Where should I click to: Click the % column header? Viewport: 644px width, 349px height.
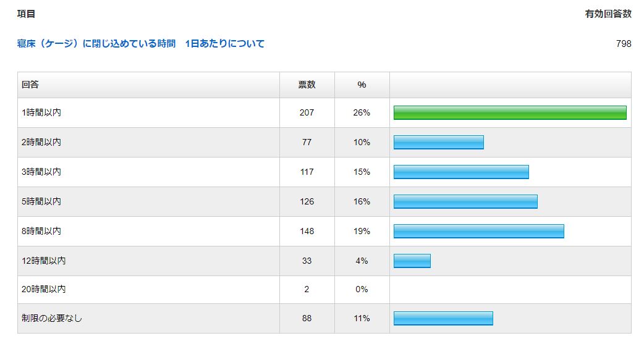tap(362, 85)
